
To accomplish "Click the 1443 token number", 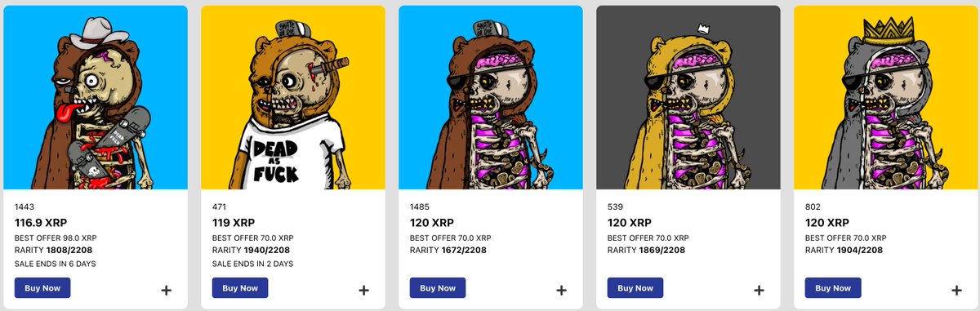I will tap(24, 207).
